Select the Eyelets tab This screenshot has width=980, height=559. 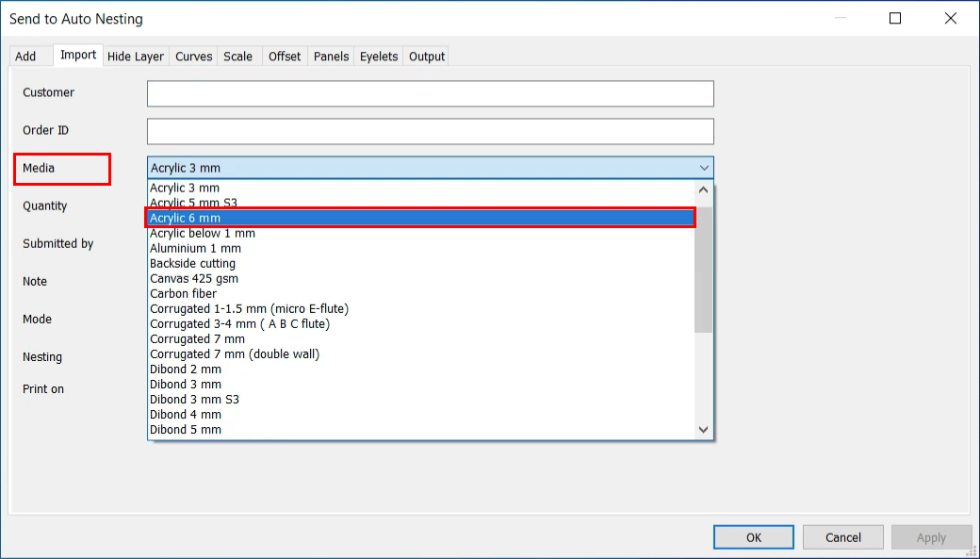click(379, 57)
